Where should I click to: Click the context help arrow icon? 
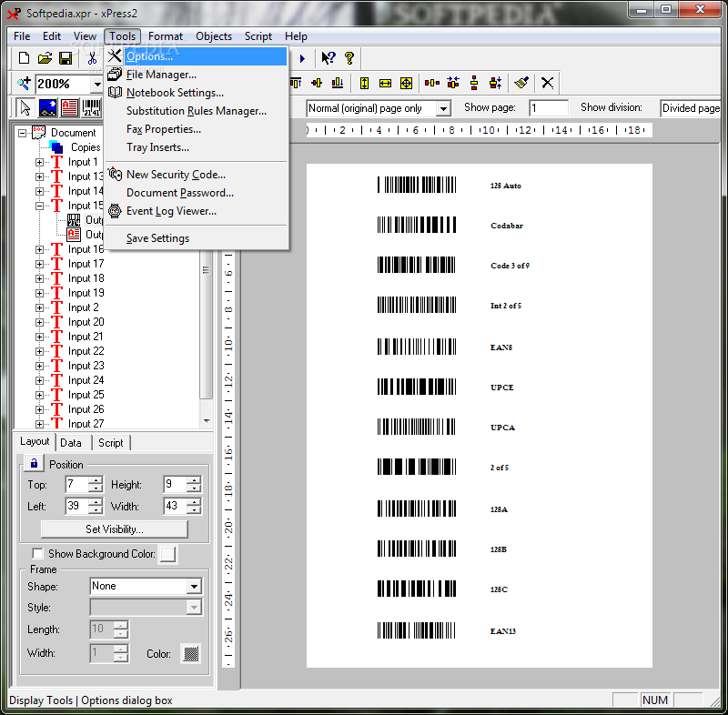(x=329, y=58)
